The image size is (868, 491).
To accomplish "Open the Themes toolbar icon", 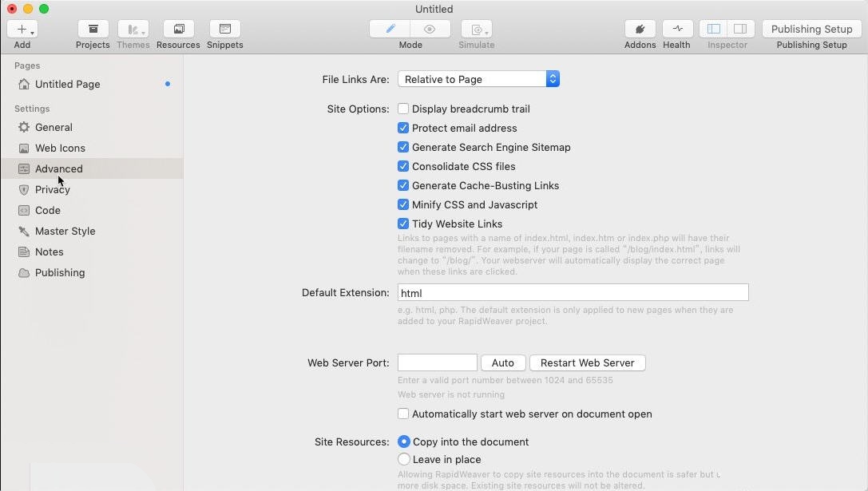I will [x=133, y=30].
